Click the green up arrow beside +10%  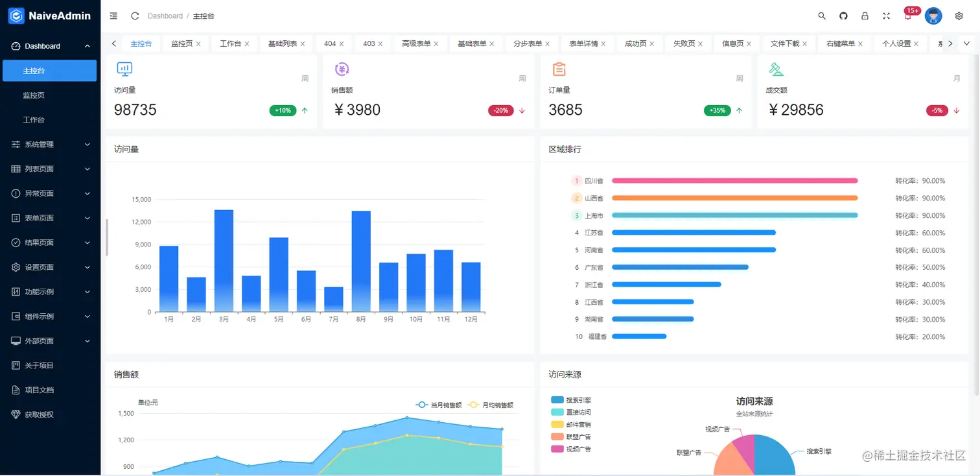[x=305, y=111]
